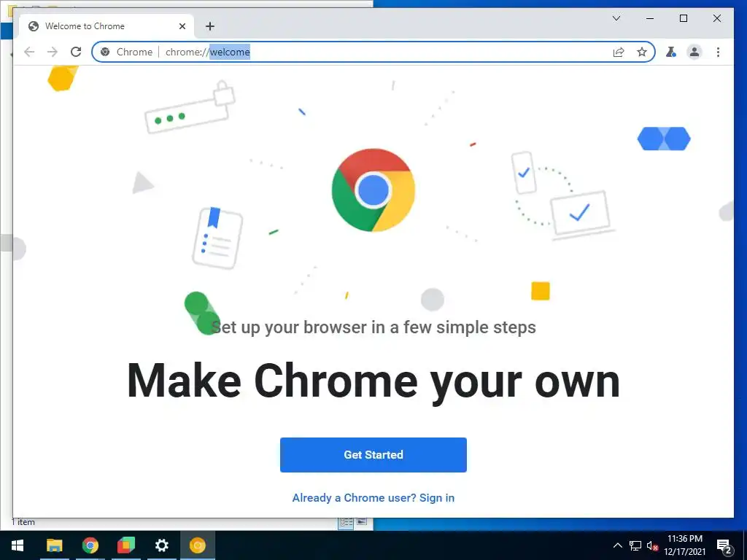This screenshot has width=747, height=560.
Task: Select the Welcome to Chrome tab
Action: (107, 26)
